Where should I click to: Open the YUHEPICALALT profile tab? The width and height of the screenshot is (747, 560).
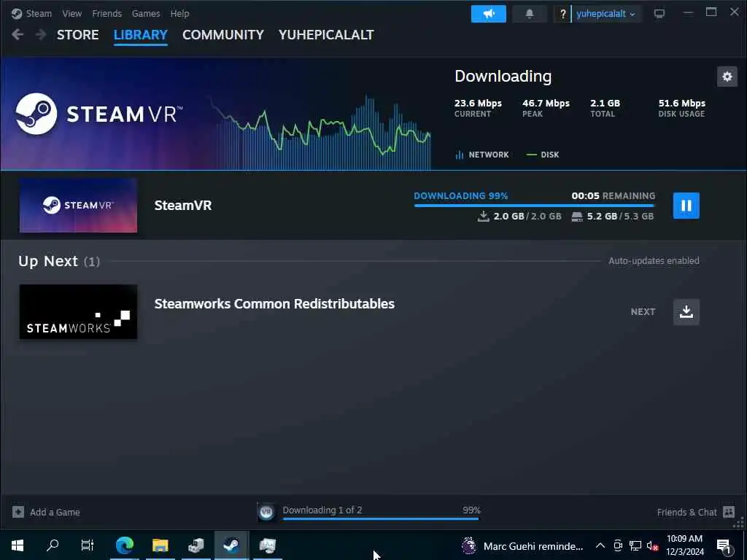pyautogui.click(x=326, y=35)
